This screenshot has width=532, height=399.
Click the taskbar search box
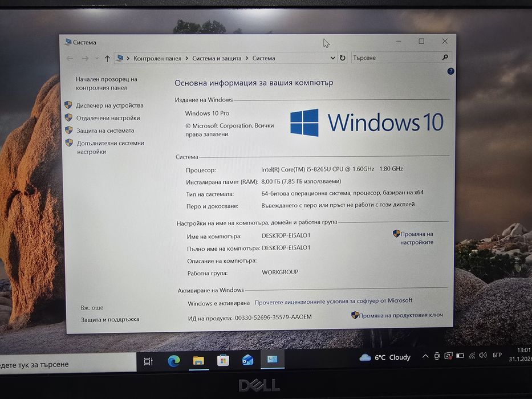(x=68, y=364)
